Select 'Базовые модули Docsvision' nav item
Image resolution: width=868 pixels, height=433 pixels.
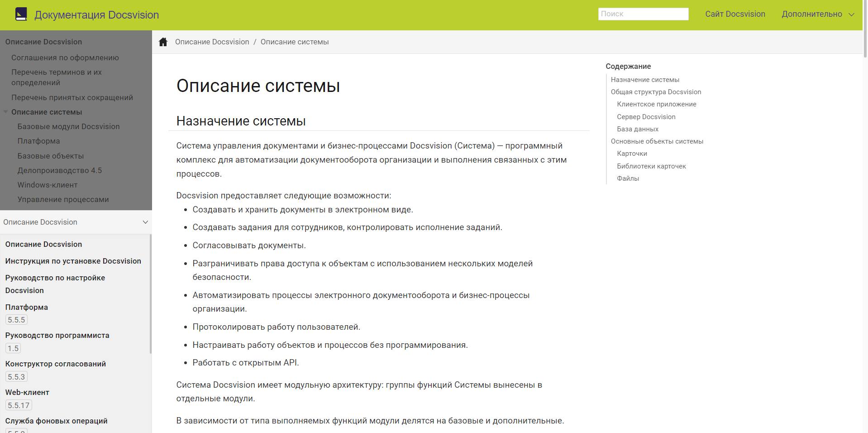point(68,126)
